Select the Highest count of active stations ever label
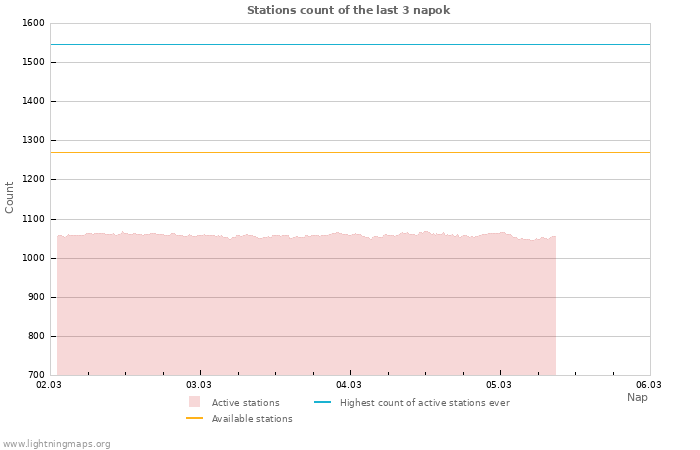The width and height of the screenshot is (700, 450). [x=424, y=403]
